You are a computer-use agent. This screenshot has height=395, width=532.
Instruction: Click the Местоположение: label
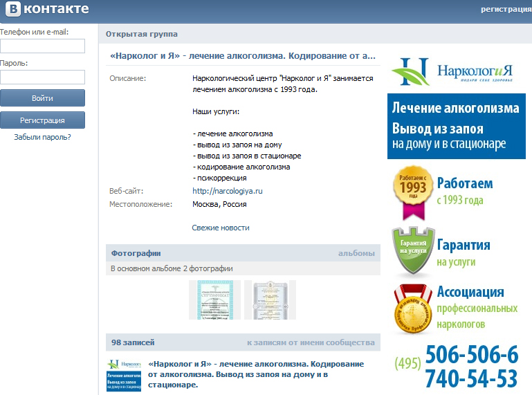pos(141,204)
